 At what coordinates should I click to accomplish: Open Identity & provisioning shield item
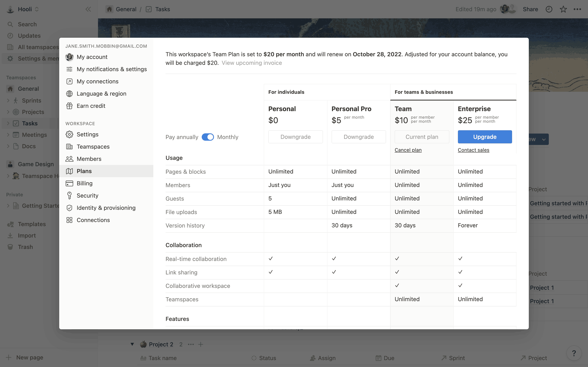pos(106,208)
